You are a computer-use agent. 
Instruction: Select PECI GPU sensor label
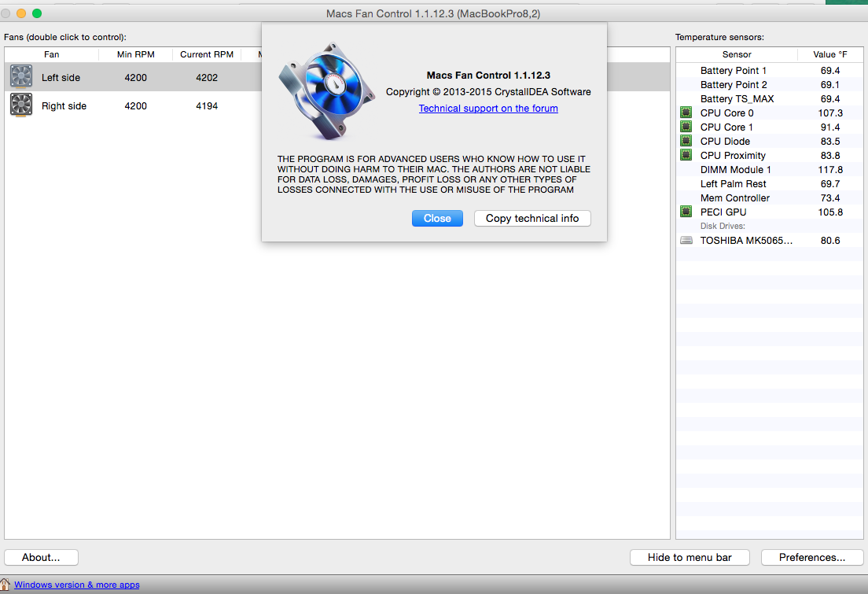point(723,212)
